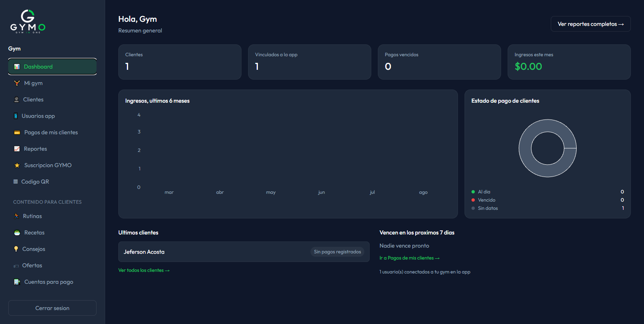Click the Recetas salad bowl icon
Viewport: 644px width, 324px height.
(x=17, y=232)
